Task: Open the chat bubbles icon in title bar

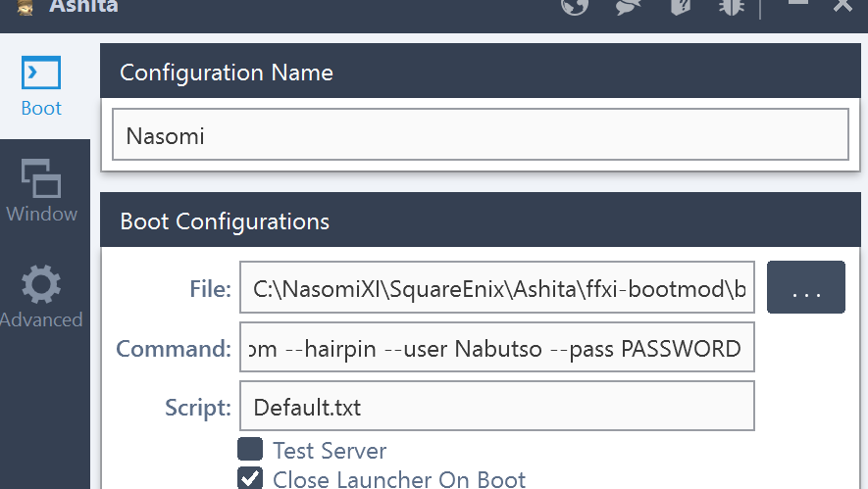Action: click(x=628, y=7)
